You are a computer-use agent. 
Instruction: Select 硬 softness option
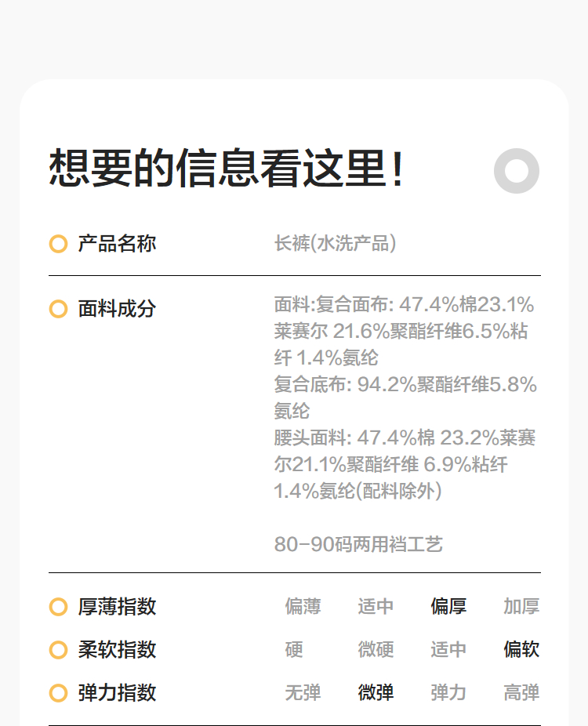pyautogui.click(x=294, y=650)
